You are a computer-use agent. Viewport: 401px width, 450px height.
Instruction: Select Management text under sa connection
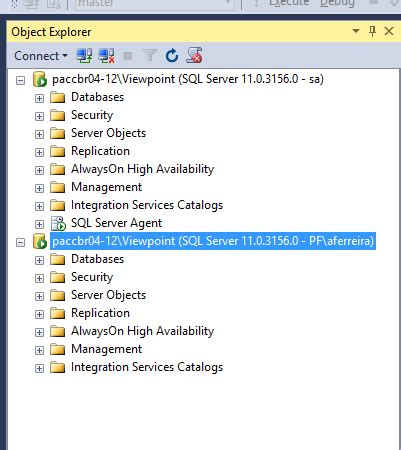pyautogui.click(x=106, y=187)
